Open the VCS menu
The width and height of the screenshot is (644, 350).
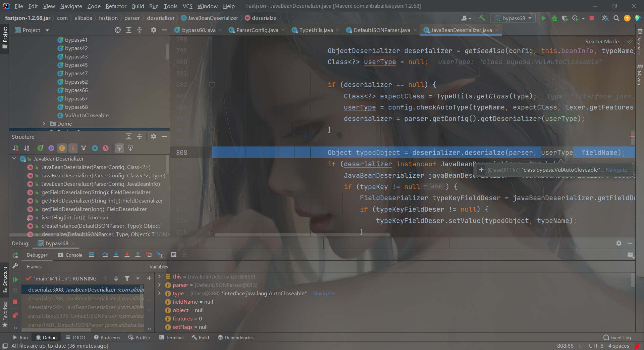[x=187, y=6]
